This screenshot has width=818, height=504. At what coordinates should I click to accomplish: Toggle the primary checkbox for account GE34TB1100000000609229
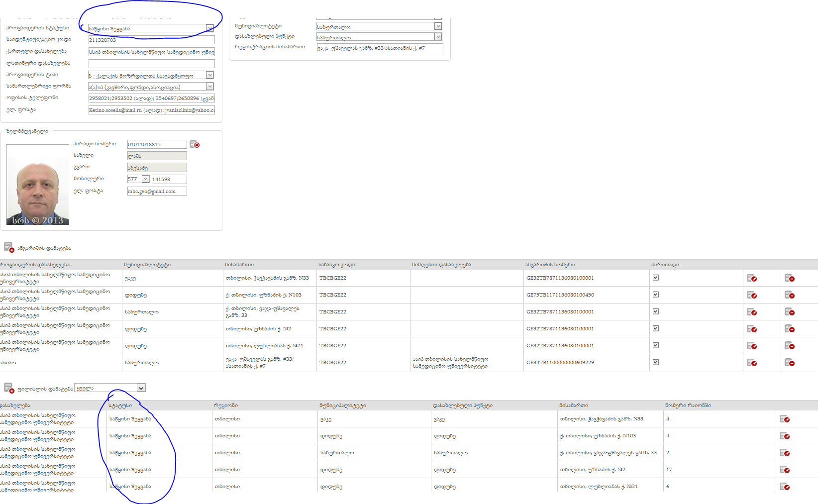coord(656,362)
